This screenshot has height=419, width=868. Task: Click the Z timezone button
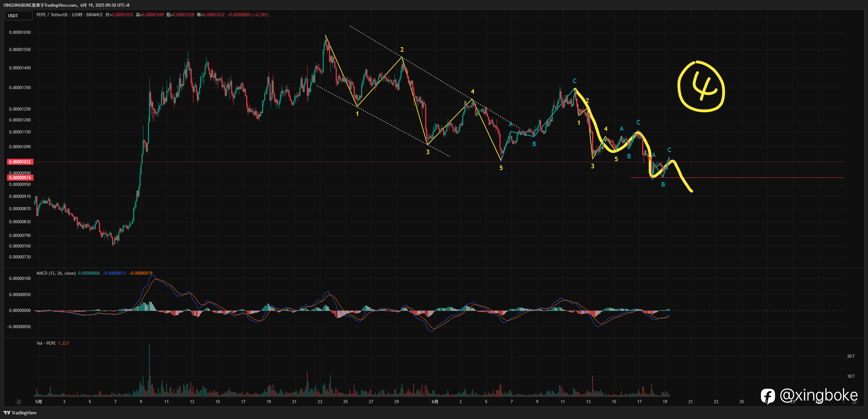[19, 402]
